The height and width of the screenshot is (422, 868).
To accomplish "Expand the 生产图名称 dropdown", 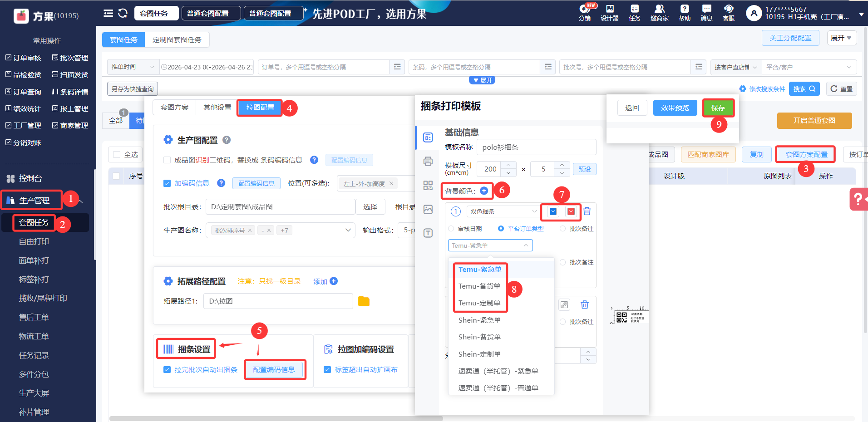I will tap(348, 230).
